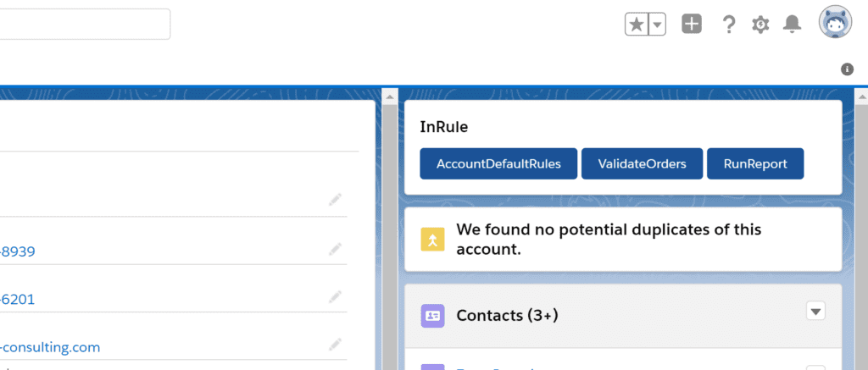This screenshot has height=370, width=868.
Task: Open the Contacts (3+) related list
Action: tap(507, 316)
